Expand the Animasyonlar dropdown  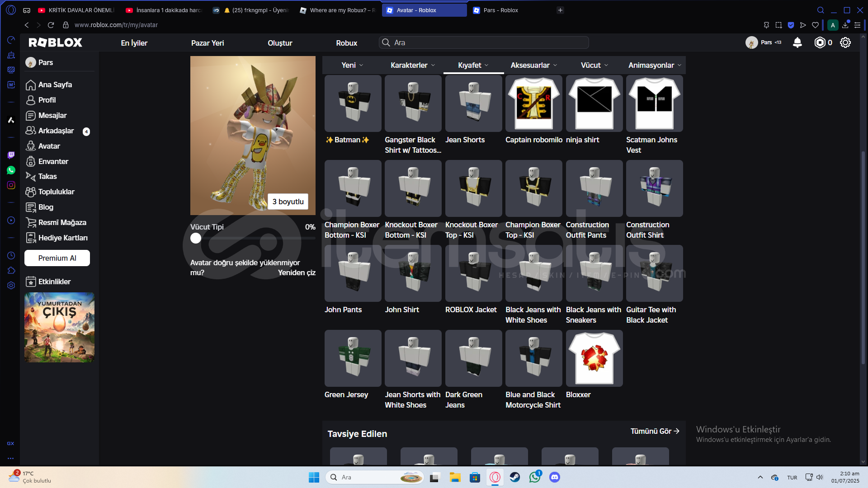(655, 65)
